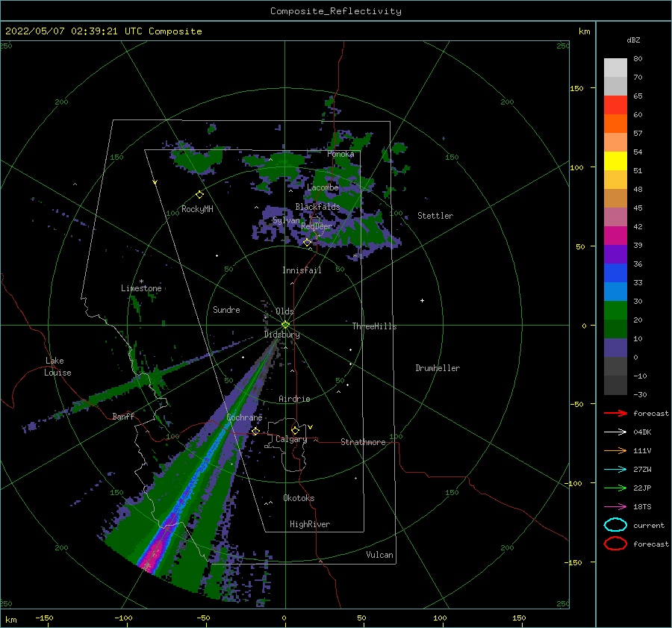Click the km unit label at bottom left
The width and height of the screenshot is (672, 628).
point(10,620)
